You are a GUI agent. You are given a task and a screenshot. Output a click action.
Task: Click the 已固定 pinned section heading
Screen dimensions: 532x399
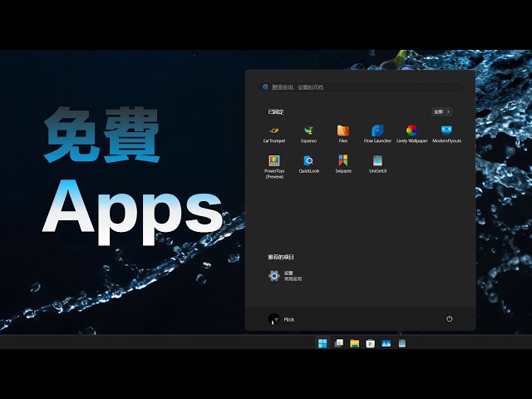pyautogui.click(x=276, y=111)
